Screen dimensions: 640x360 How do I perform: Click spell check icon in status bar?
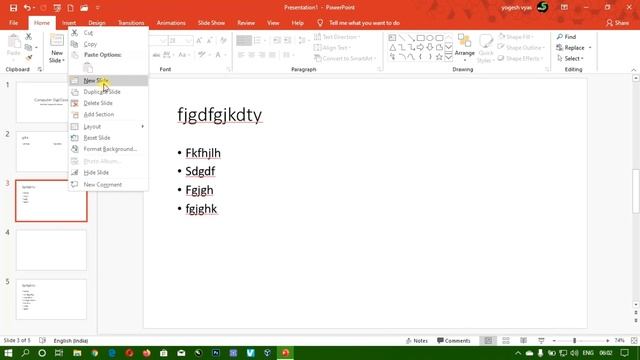42,340
